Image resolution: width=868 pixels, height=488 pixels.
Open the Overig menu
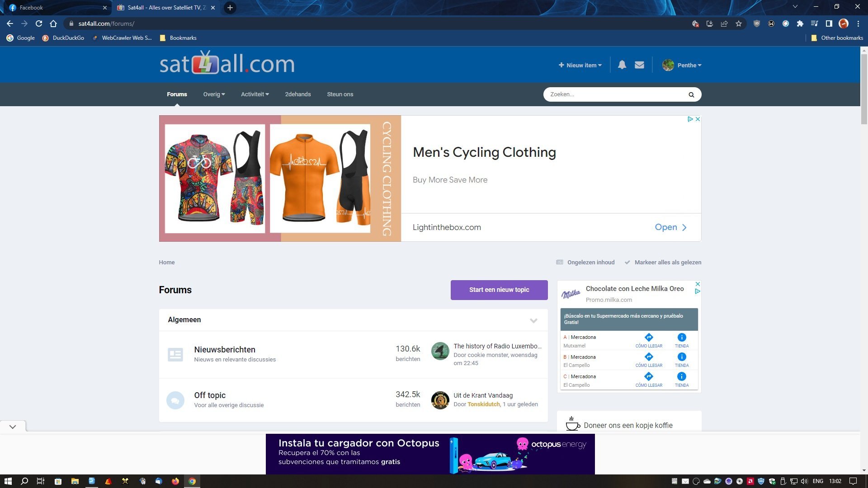pyautogui.click(x=214, y=94)
